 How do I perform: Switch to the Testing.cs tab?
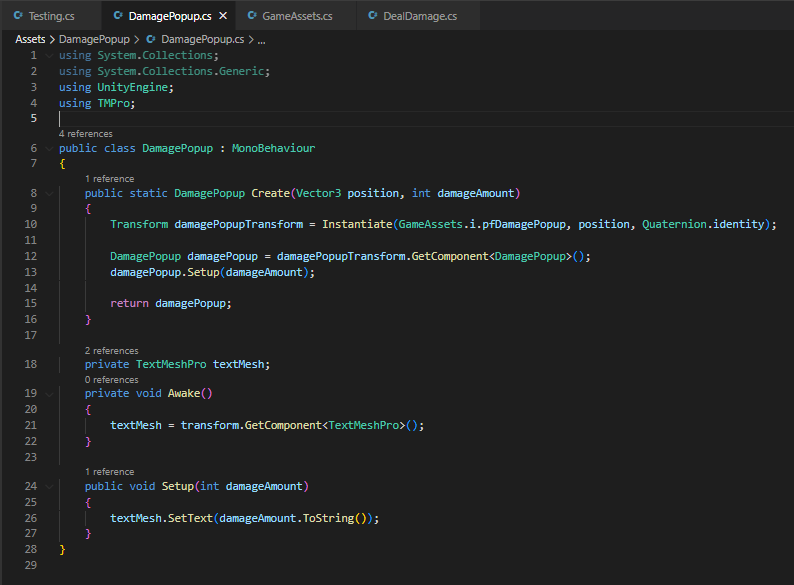point(51,16)
